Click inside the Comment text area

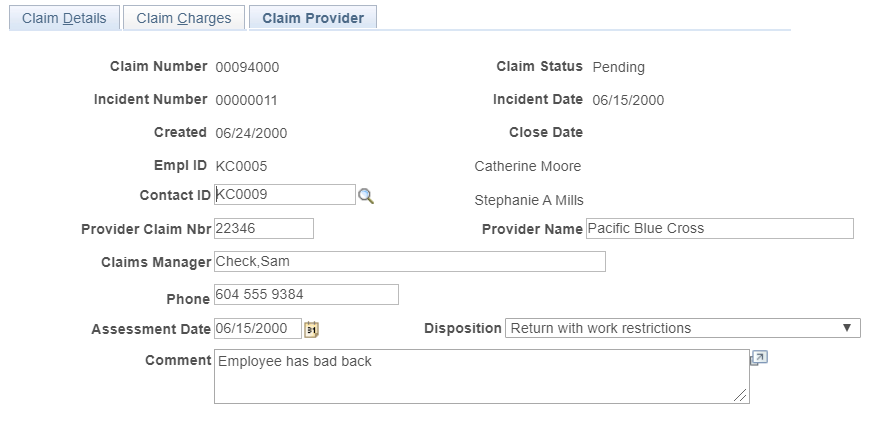(x=480, y=376)
